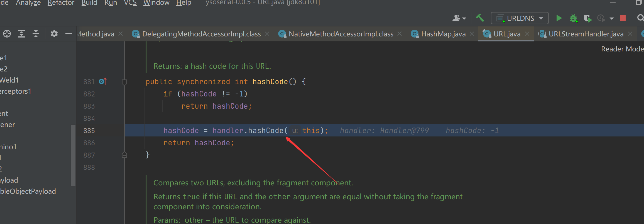Open the Analyze menu
This screenshot has height=224, width=644.
pos(28,3)
